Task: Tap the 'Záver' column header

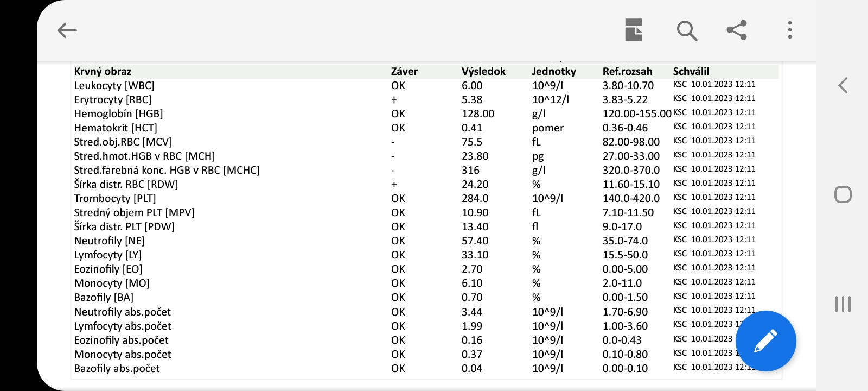Action: (x=404, y=71)
